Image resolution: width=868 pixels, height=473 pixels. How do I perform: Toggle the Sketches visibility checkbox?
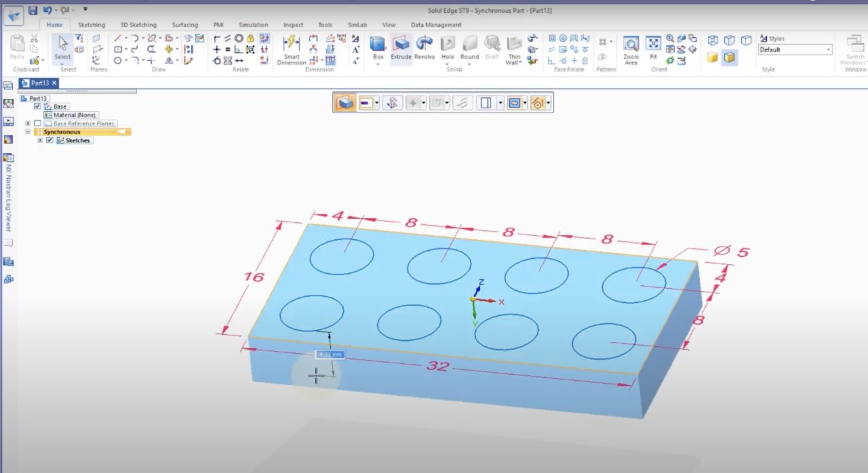(x=50, y=140)
